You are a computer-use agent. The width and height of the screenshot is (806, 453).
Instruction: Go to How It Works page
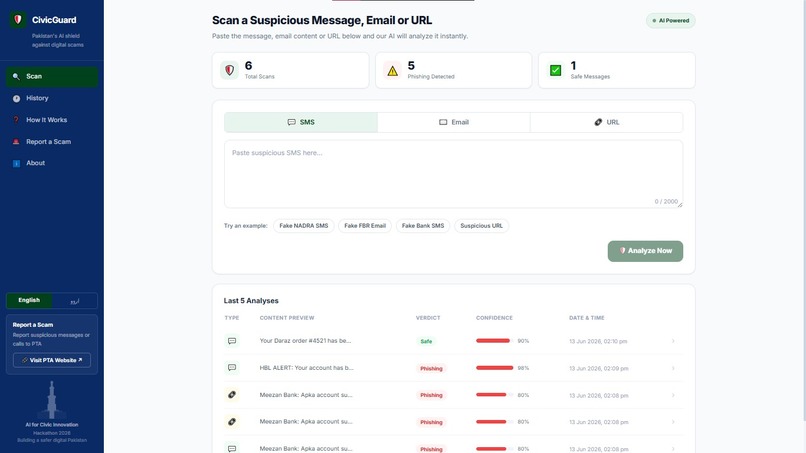coord(52,120)
